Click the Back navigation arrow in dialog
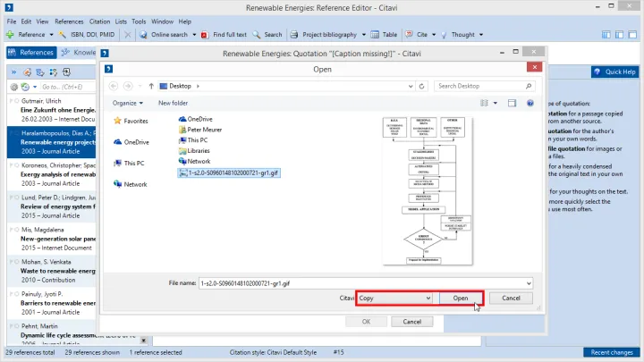This screenshot has width=644, height=362. pyautogui.click(x=114, y=86)
